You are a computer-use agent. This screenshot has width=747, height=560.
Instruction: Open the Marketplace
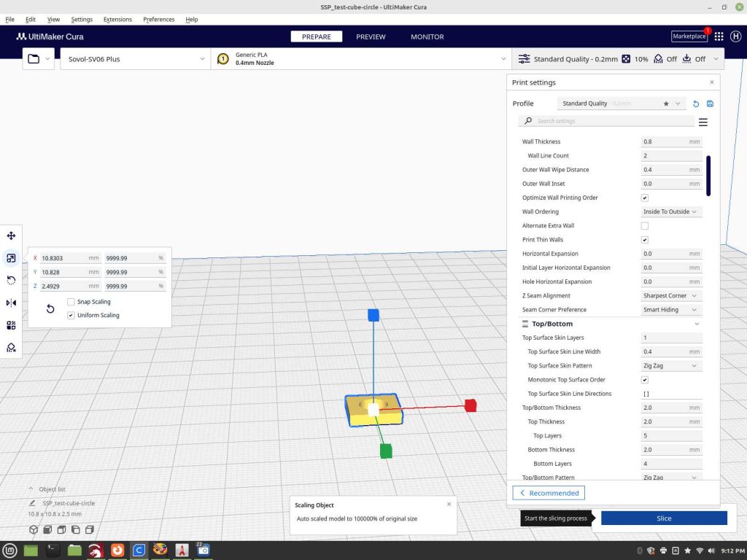tap(689, 36)
